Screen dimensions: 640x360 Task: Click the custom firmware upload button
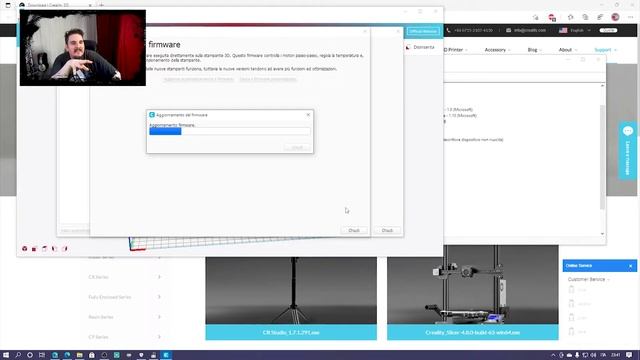pyautogui.click(x=268, y=79)
